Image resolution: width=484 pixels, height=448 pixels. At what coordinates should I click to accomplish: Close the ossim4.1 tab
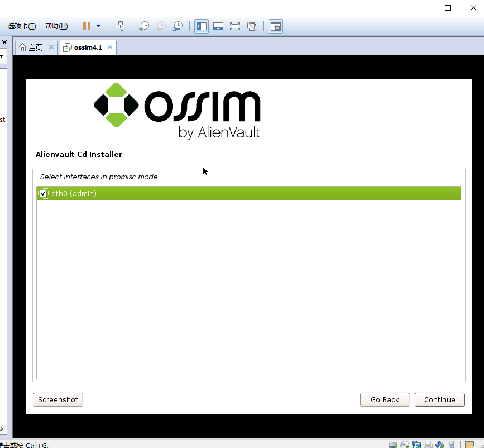point(110,47)
